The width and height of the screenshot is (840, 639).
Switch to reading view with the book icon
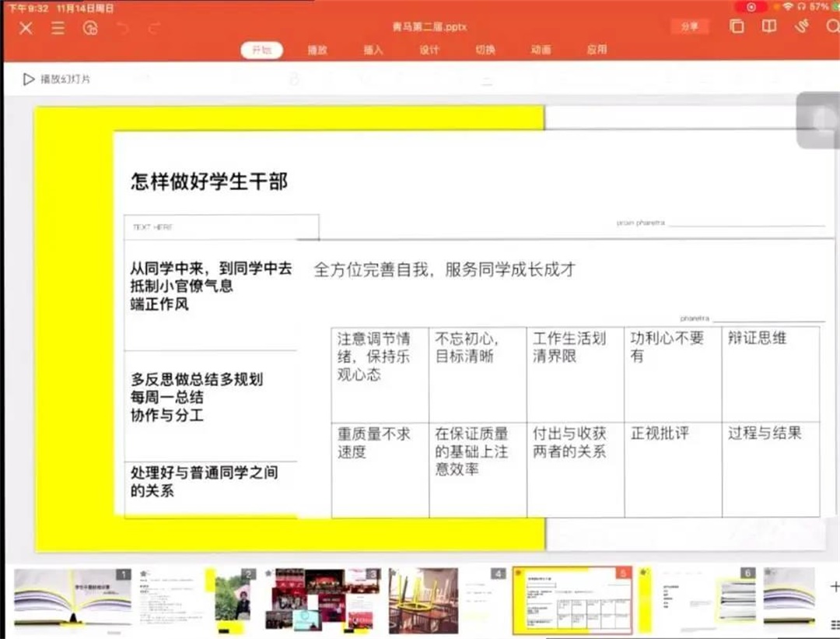pos(768,26)
